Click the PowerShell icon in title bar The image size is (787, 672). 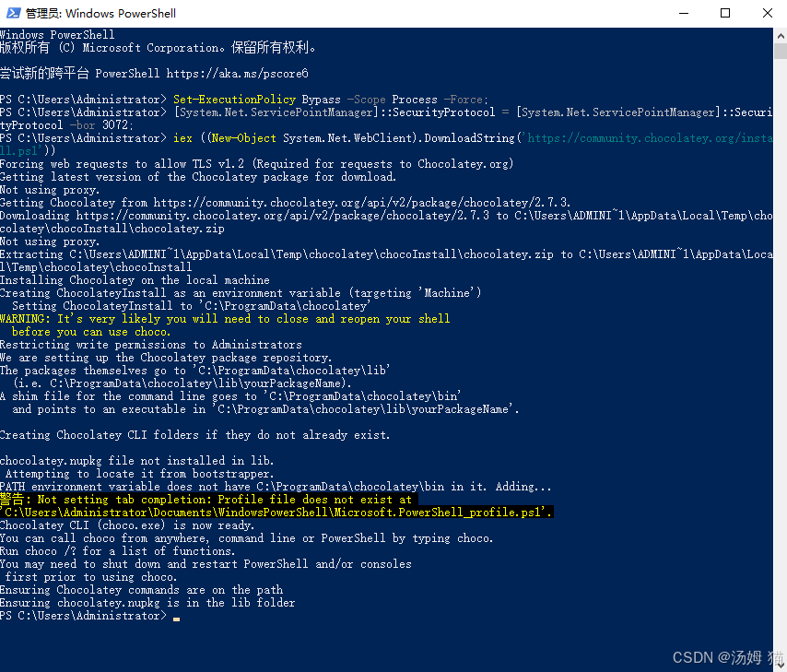coord(13,13)
